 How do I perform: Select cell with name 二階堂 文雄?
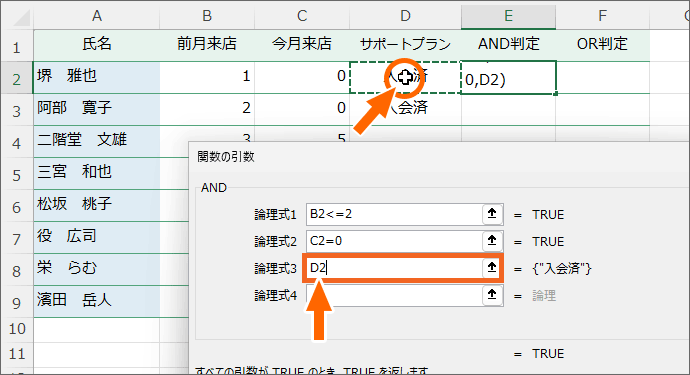(97, 142)
